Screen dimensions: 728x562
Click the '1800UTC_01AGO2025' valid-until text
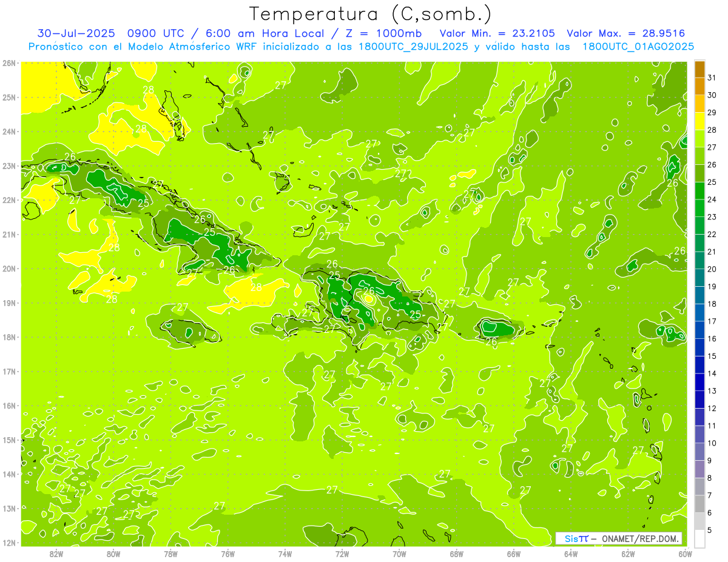(638, 47)
